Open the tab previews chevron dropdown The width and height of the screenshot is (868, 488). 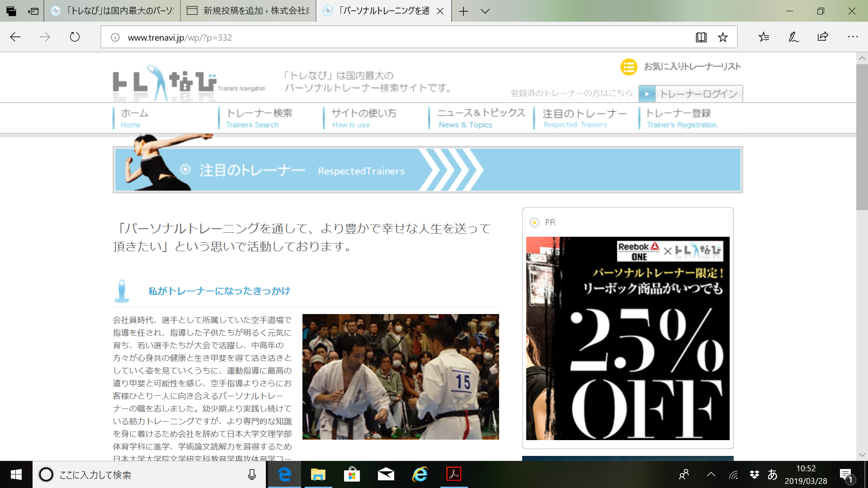(485, 11)
